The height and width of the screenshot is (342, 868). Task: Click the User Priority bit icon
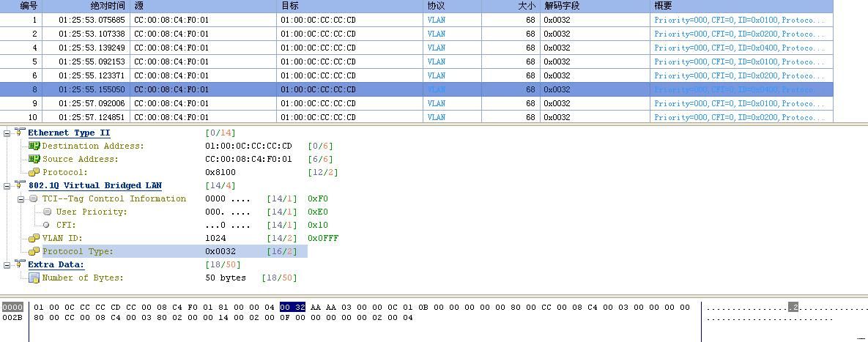coord(47,212)
